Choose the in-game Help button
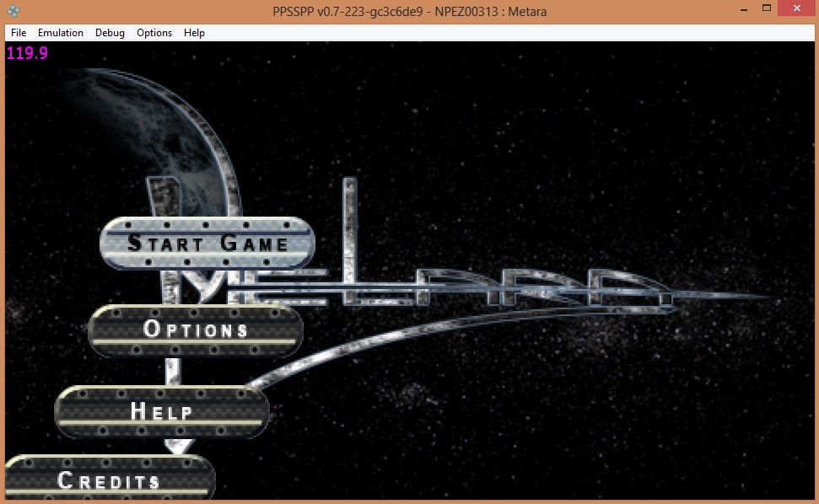Viewport: 819px width, 504px height. tap(162, 411)
